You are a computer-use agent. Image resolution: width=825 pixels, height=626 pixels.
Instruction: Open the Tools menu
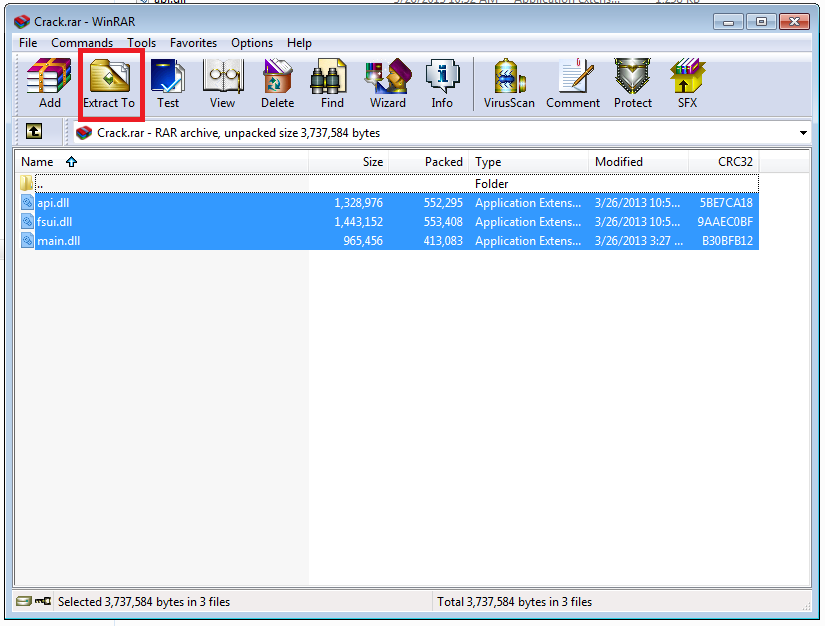coord(142,43)
